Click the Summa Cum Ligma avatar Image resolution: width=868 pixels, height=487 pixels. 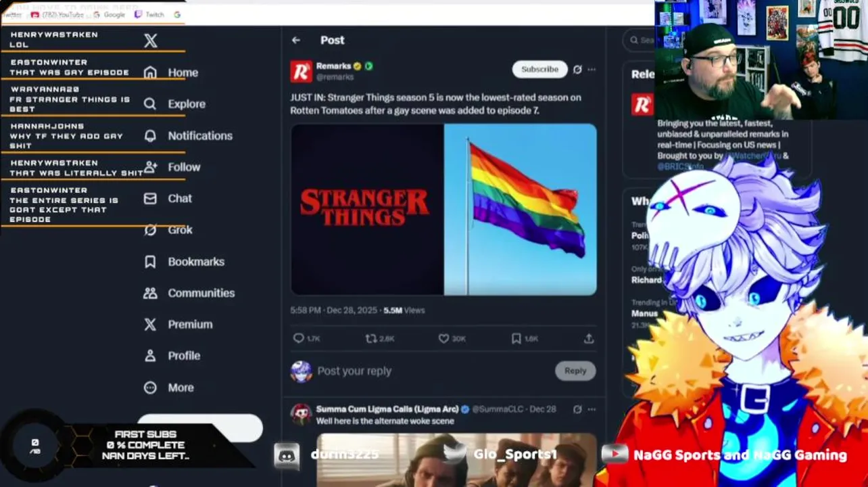point(302,415)
